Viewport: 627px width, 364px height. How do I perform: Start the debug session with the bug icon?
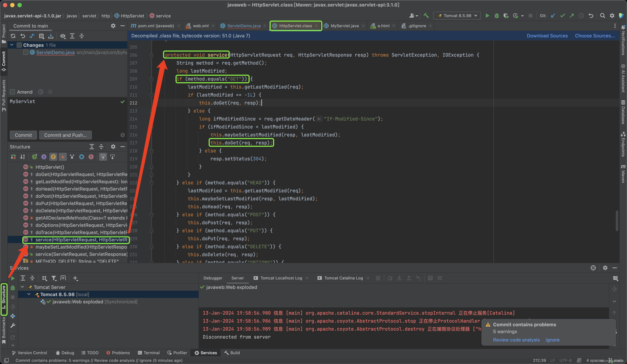496,16
